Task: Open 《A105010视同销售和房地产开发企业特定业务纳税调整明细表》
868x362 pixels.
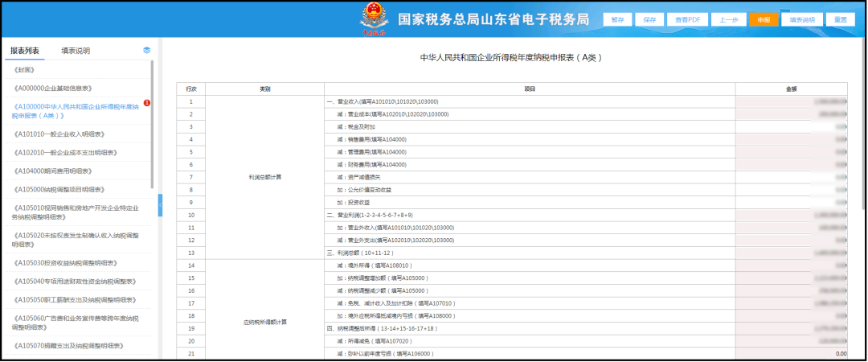Action: (77, 212)
